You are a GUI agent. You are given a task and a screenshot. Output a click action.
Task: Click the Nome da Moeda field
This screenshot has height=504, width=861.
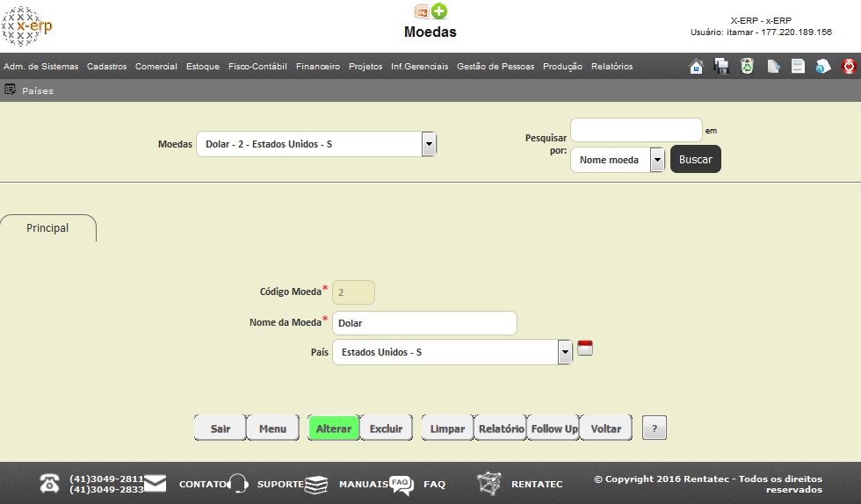click(424, 323)
